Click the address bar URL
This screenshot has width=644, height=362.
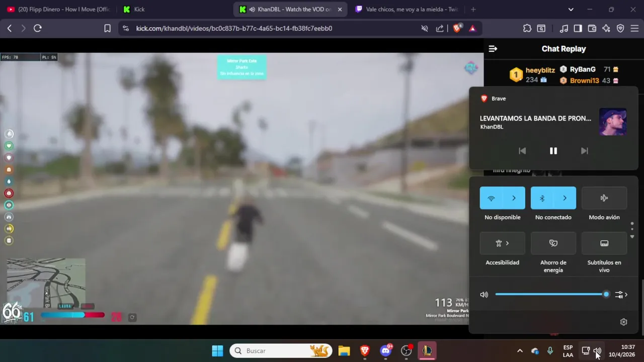[x=234, y=29]
